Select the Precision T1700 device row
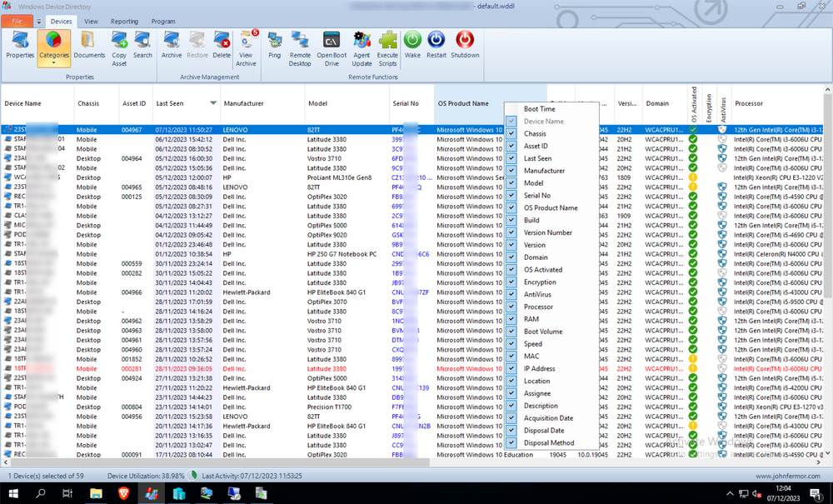The image size is (833, 504). [412, 407]
